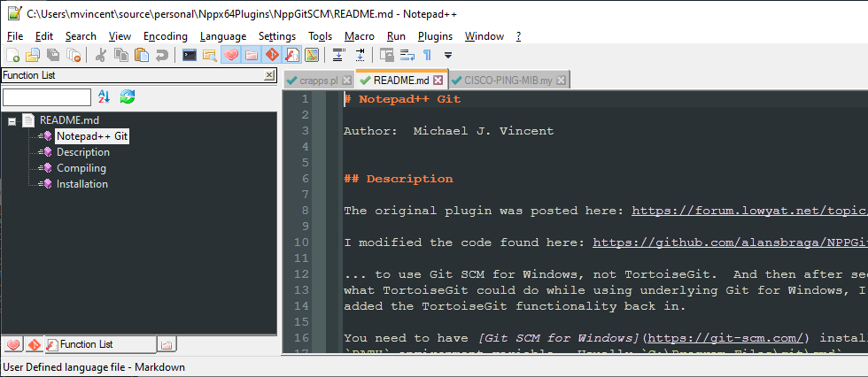Click the Copy toolbar icon
Screen dimensions: 868x377
point(121,55)
